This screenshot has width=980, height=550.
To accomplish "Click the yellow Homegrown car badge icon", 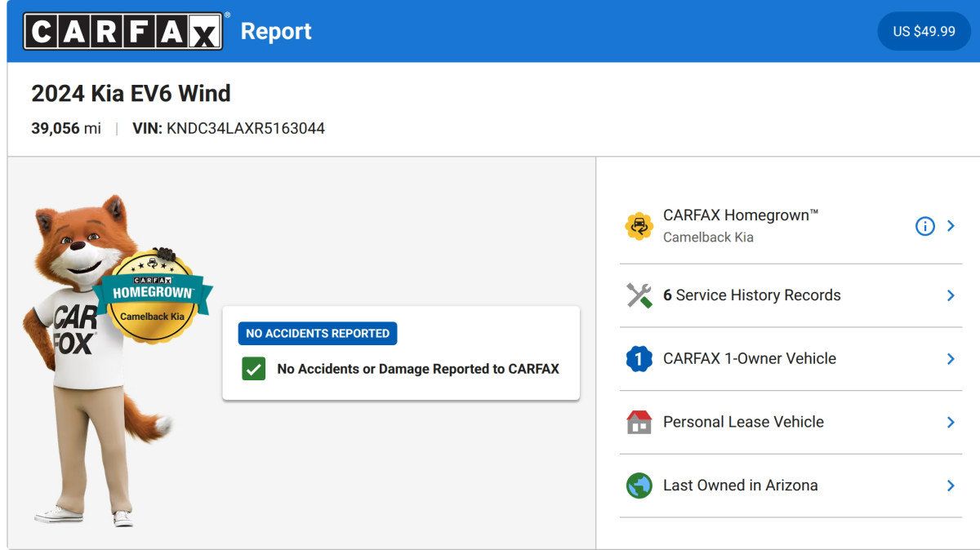I will point(639,226).
